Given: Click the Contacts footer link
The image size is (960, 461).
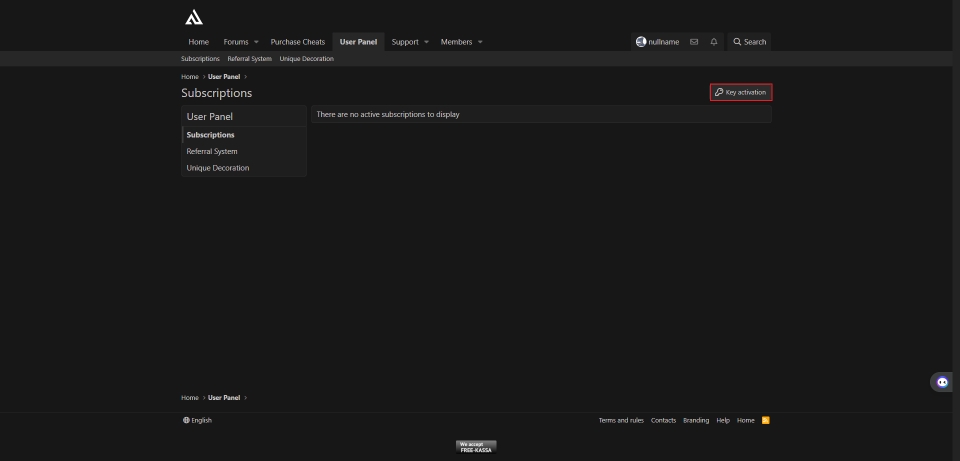Looking at the screenshot, I should point(664,420).
